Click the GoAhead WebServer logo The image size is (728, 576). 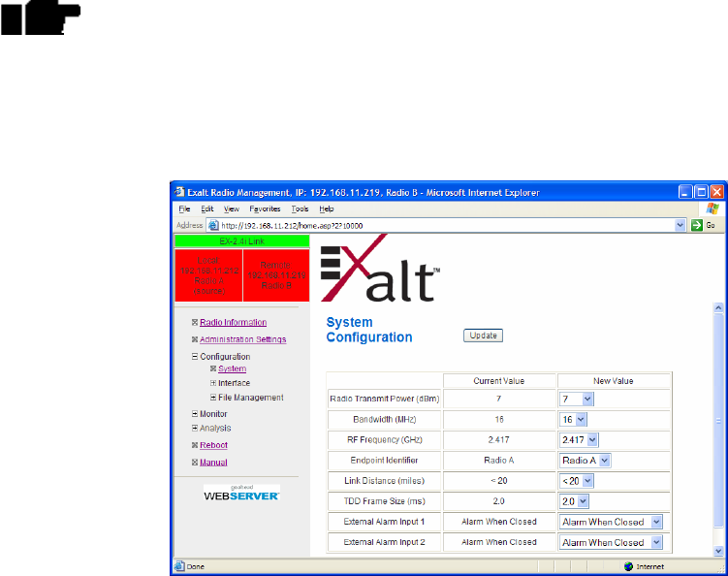pyautogui.click(x=241, y=493)
